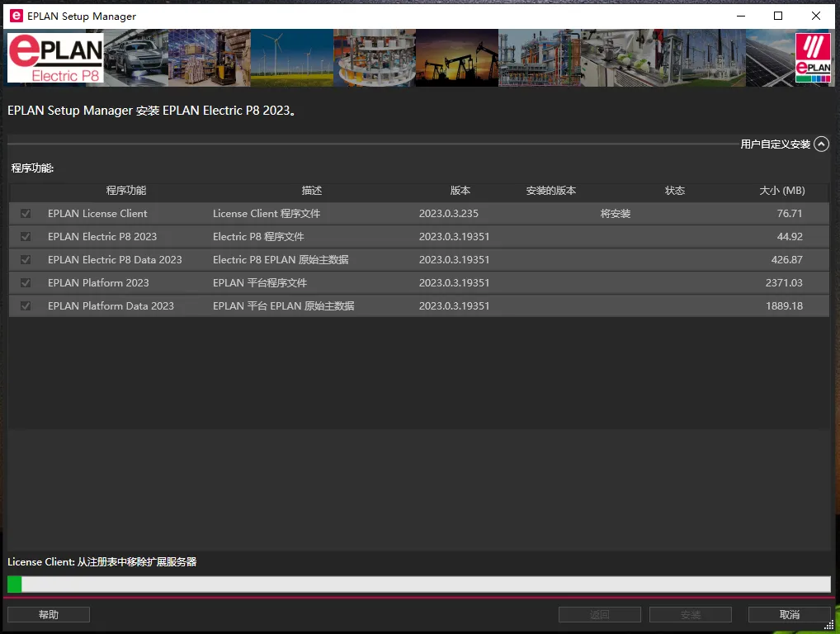Click the EPLAN app icon in title bar
Image resolution: width=840 pixels, height=634 pixels.
pos(16,16)
